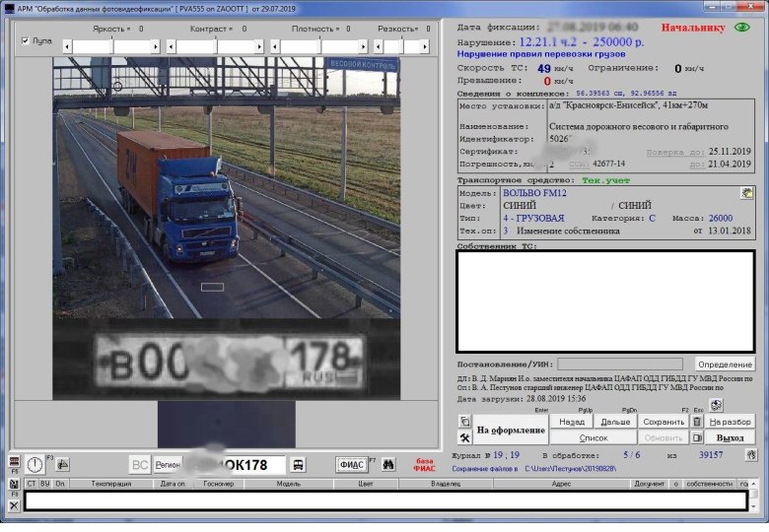Click the license plate number input field
769x532 pixels.
(235, 465)
